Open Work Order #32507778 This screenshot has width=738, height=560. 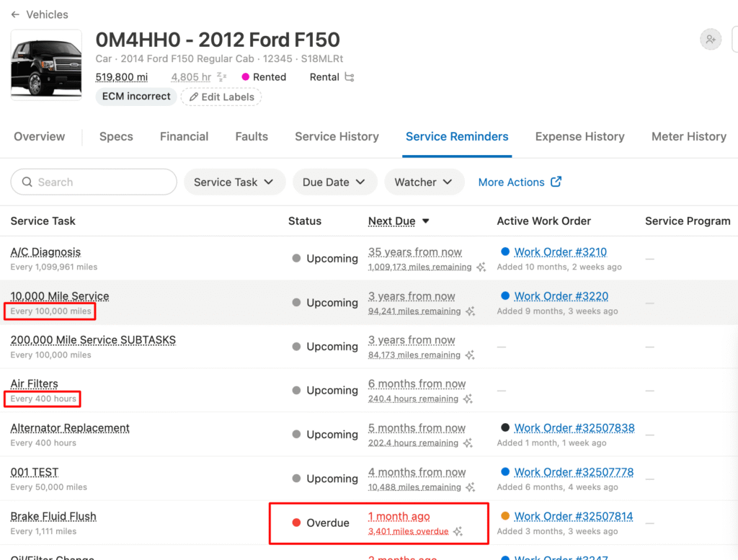(x=574, y=471)
